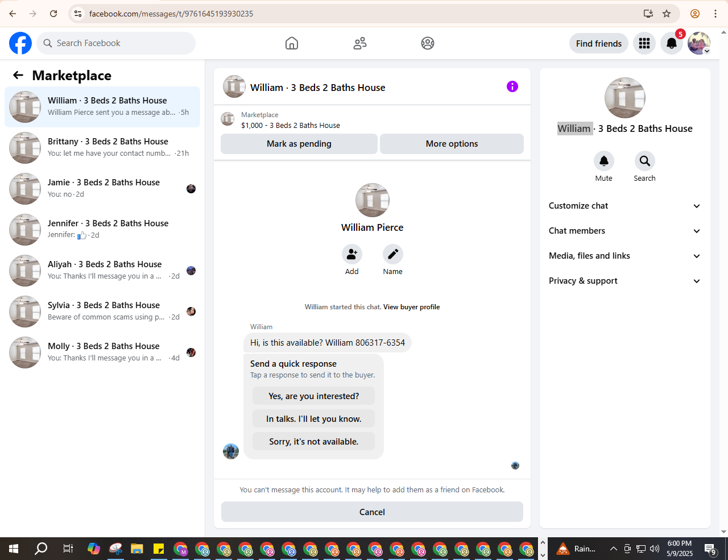Expand Media, files and links section
Image resolution: width=728 pixels, height=560 pixels.
[x=625, y=256]
